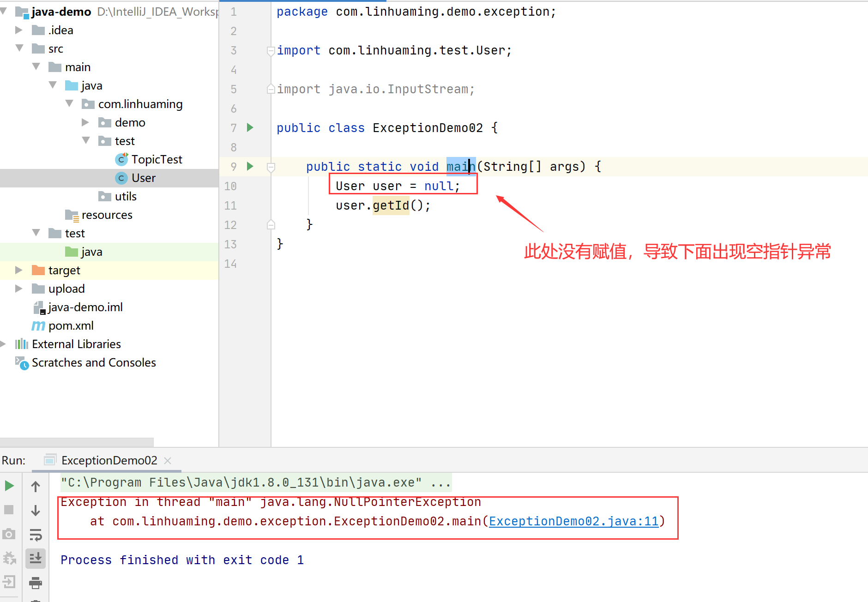Expand the target folder
The image size is (868, 602).
pyautogui.click(x=19, y=270)
